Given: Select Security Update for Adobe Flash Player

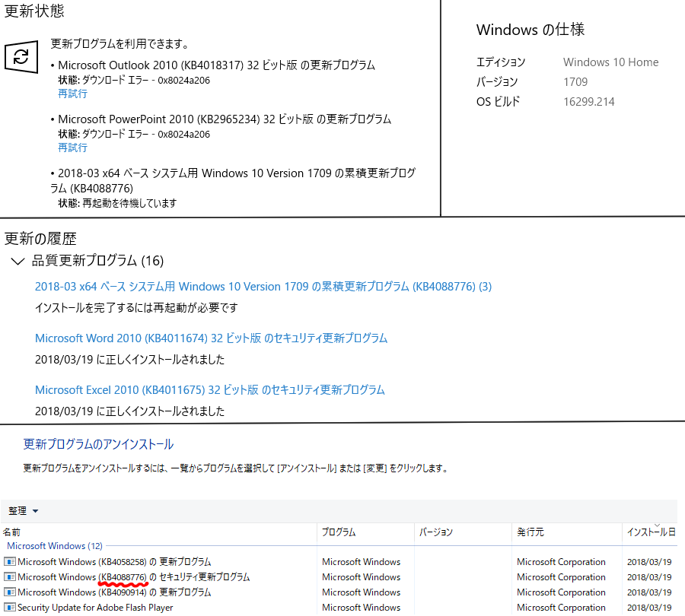Looking at the screenshot, I should click(x=95, y=608).
